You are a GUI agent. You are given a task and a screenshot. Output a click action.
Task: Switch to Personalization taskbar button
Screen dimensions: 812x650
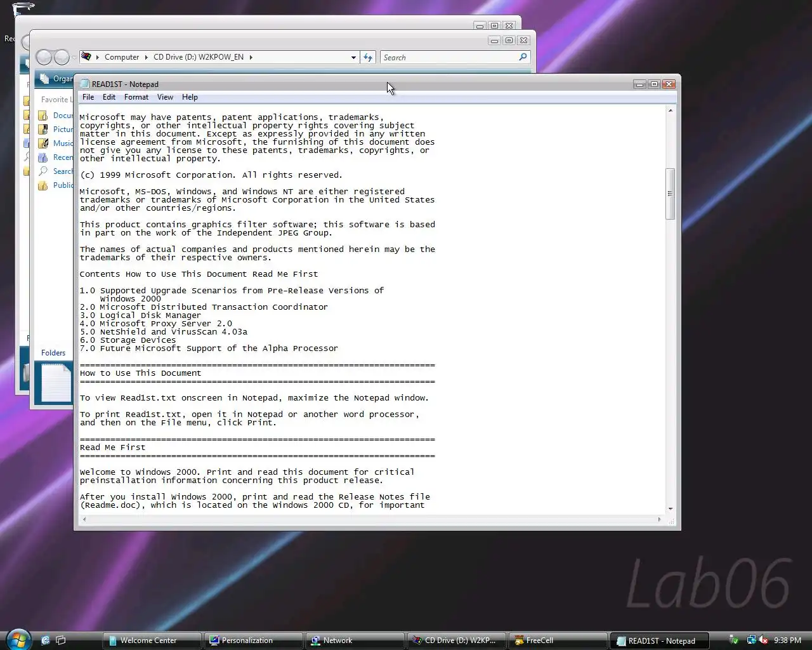point(253,640)
